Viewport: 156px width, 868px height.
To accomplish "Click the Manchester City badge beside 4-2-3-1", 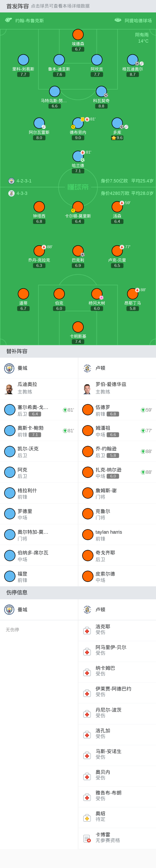I will (x=11, y=181).
